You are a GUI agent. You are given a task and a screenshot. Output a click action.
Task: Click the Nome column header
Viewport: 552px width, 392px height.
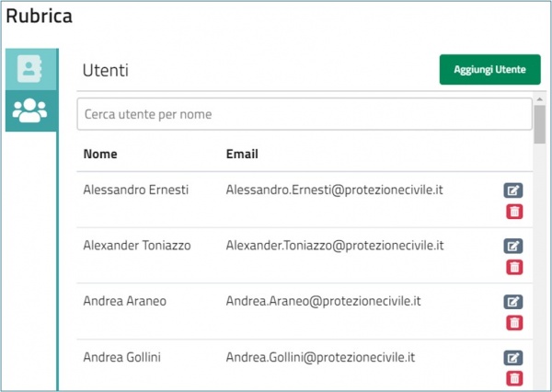click(x=100, y=154)
